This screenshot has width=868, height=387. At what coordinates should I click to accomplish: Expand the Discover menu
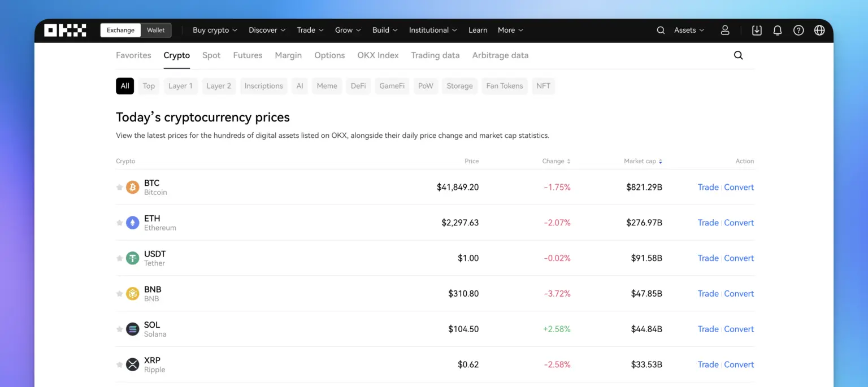pyautogui.click(x=267, y=30)
